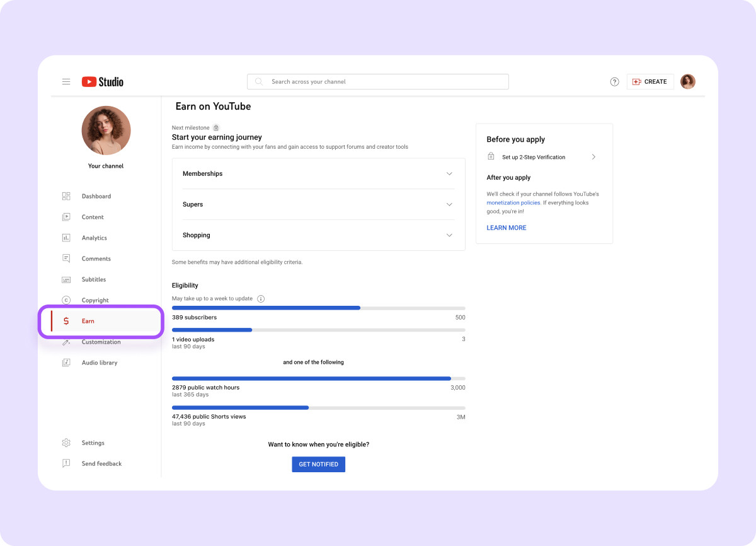Screen dimensions: 756x546
Task: Click the Copyright circle icon
Action: point(66,300)
